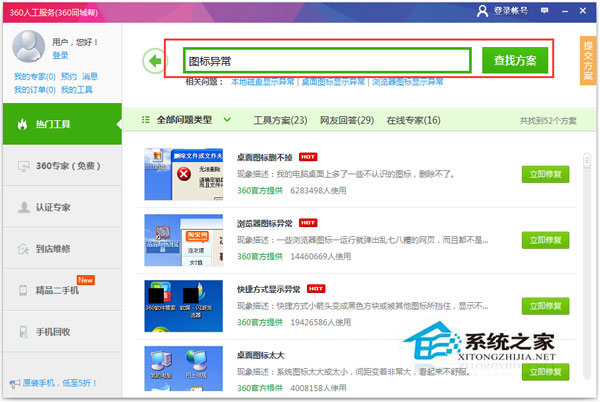This screenshot has height=402, width=600.
Task: Open 精品二手机 phone icon entry
Action: (x=24, y=290)
